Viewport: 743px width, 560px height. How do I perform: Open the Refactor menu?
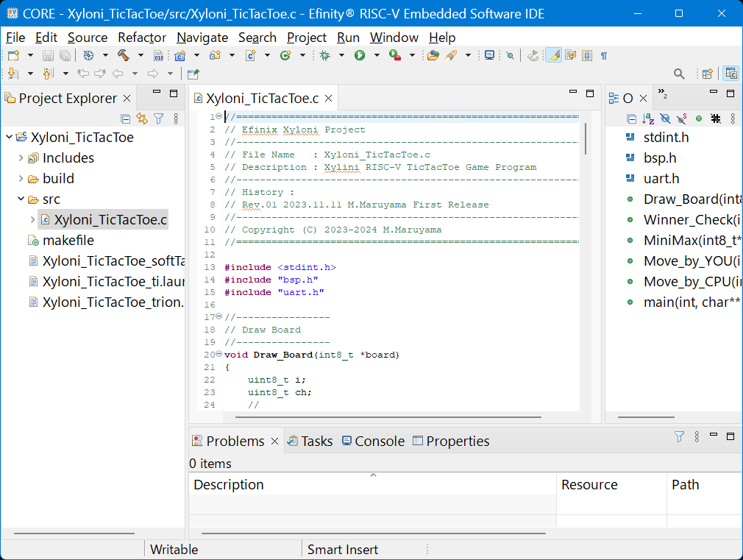point(142,38)
